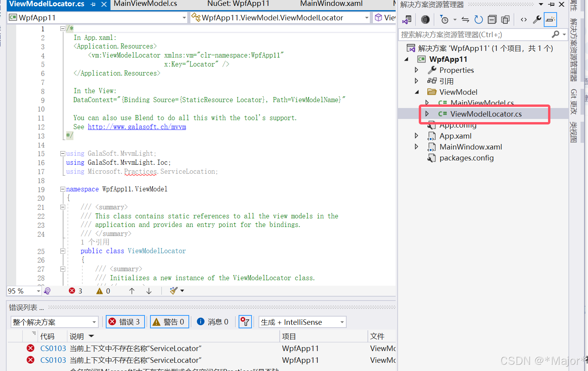
Task: Collapse the ViewModel folder
Action: pyautogui.click(x=417, y=92)
